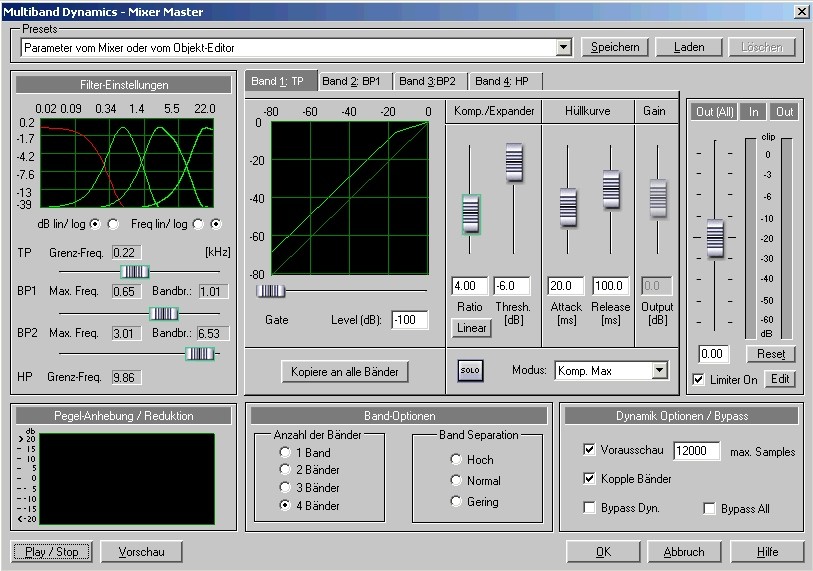Click the Attack value field 20.0
Viewport: 813px width, 571px height.
pos(566,286)
